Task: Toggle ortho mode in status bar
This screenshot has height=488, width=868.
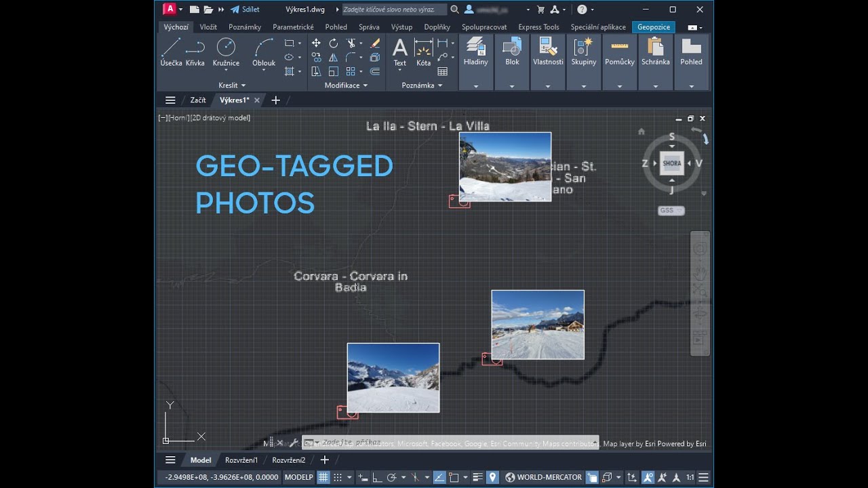Action: point(377,477)
